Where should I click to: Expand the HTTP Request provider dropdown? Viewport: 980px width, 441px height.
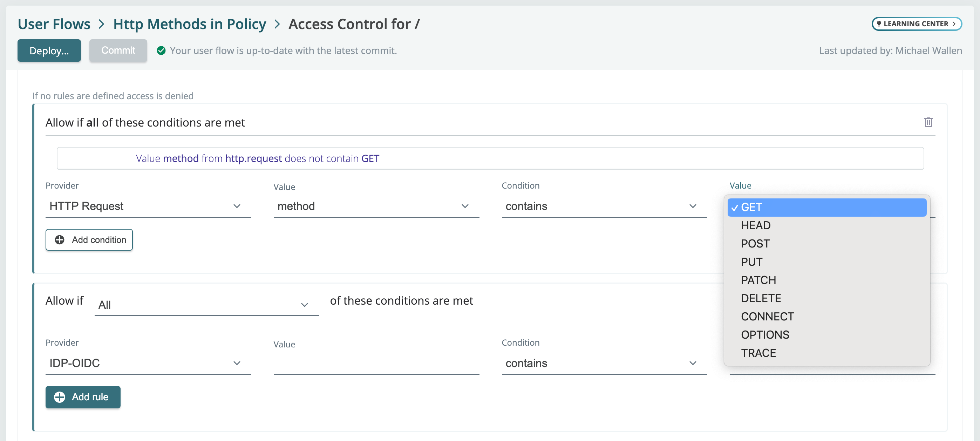pos(144,206)
